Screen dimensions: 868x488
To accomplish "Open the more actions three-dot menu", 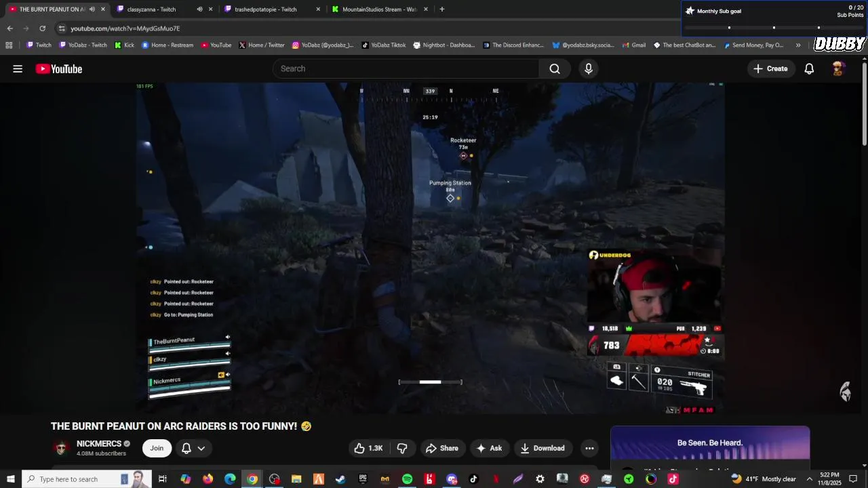I will pyautogui.click(x=589, y=448).
